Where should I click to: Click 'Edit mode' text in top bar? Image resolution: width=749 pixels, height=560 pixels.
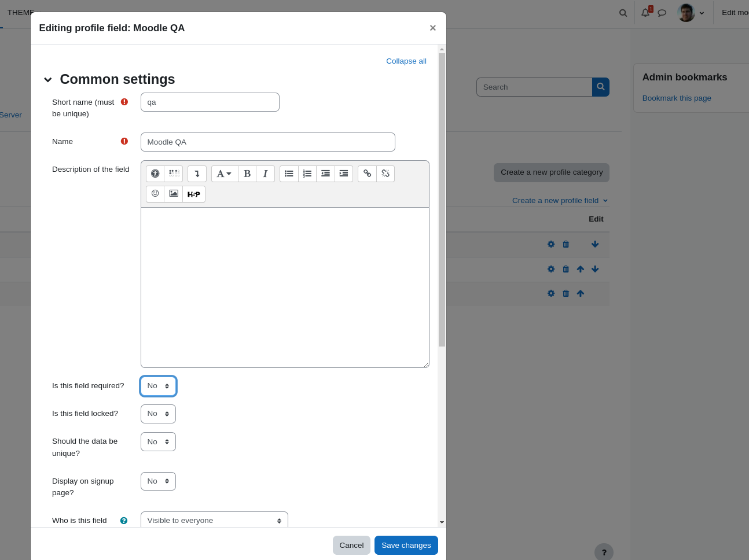point(735,13)
